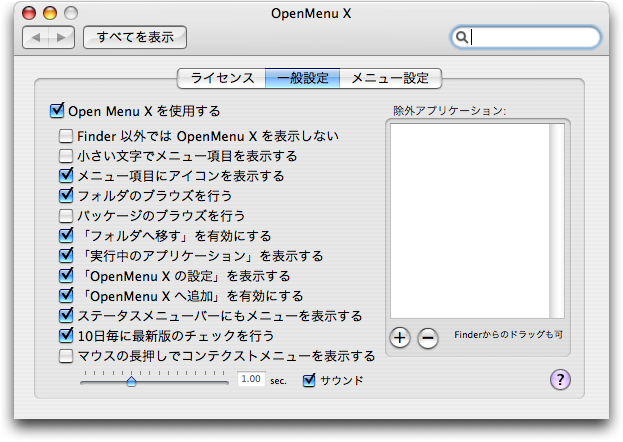The image size is (623, 442).
Task: Switch to ライセンス tab
Action: [222, 78]
